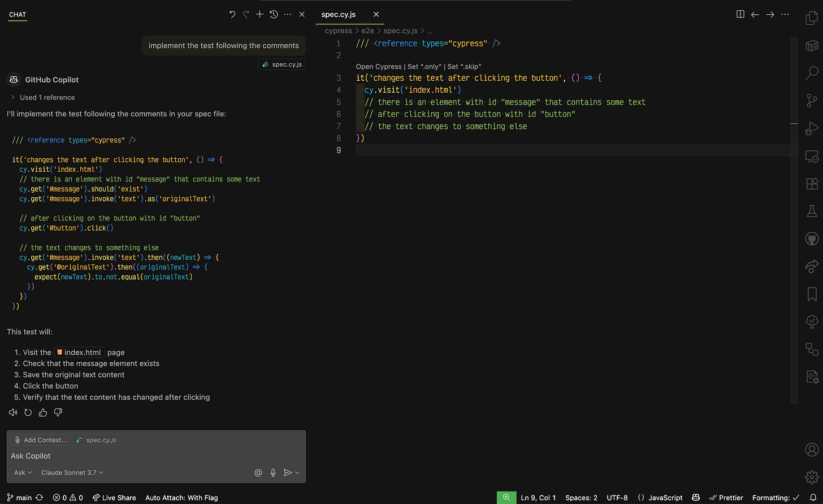Image resolution: width=823 pixels, height=504 pixels.
Task: Close the chat panel
Action: tap(302, 15)
